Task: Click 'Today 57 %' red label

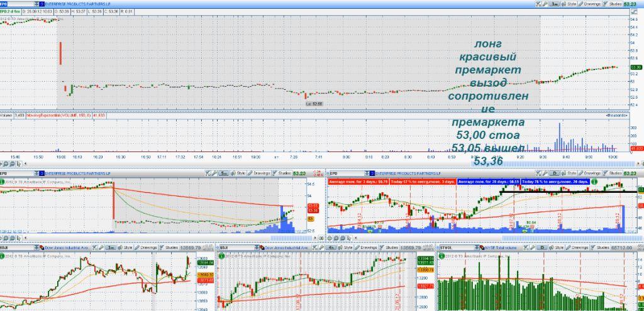Action: pyautogui.click(x=422, y=182)
